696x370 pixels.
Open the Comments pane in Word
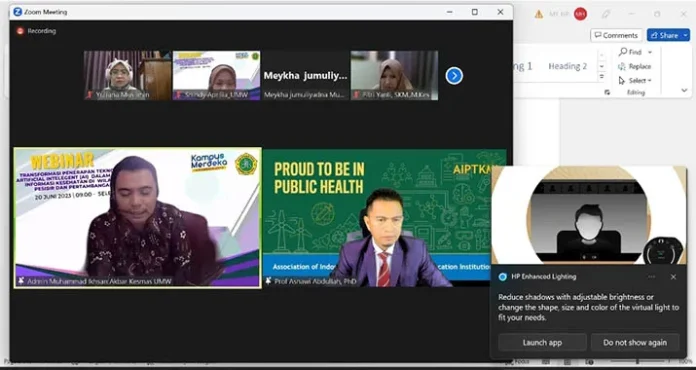click(617, 35)
